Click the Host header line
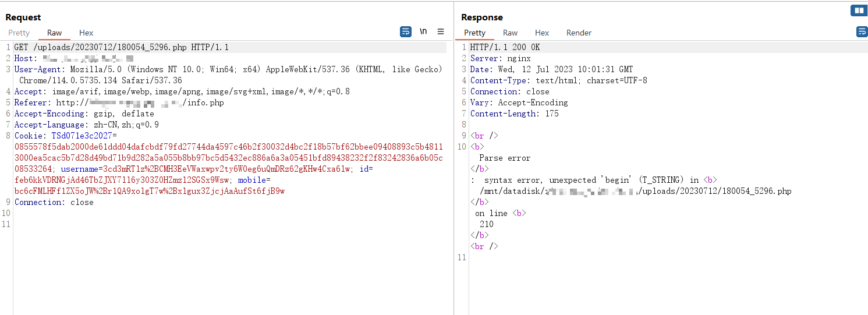This screenshot has height=315, width=868. (x=74, y=58)
